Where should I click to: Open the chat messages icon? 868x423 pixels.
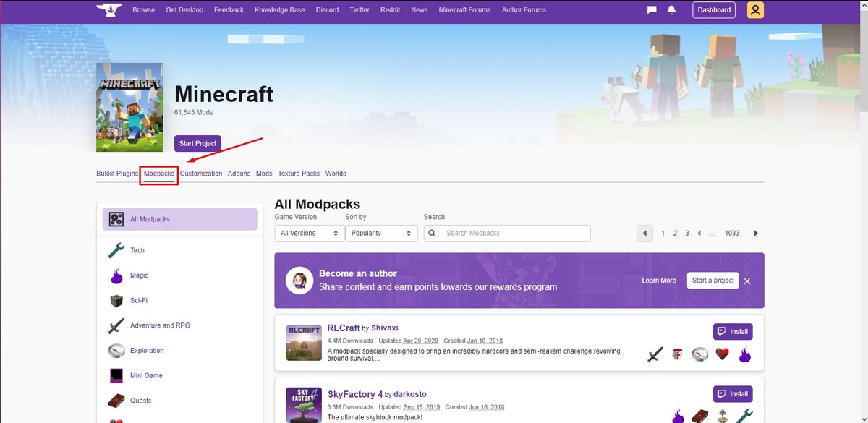652,10
